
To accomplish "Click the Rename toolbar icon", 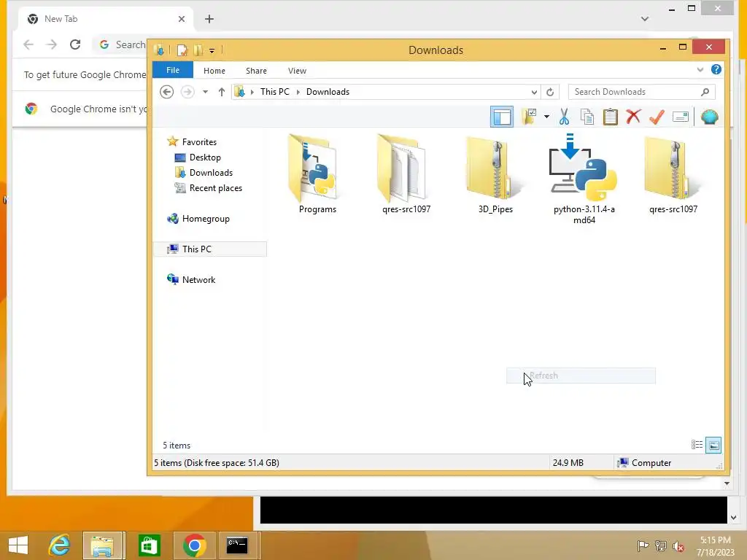I will tap(681, 117).
